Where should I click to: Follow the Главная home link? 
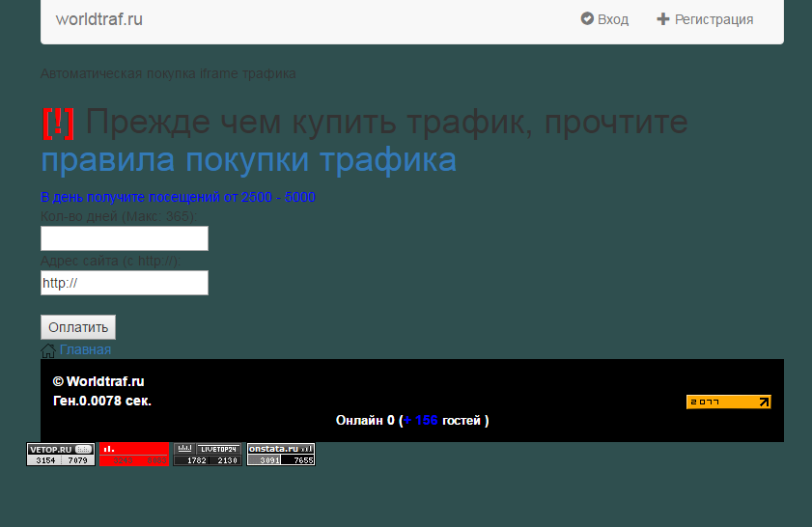coord(85,349)
